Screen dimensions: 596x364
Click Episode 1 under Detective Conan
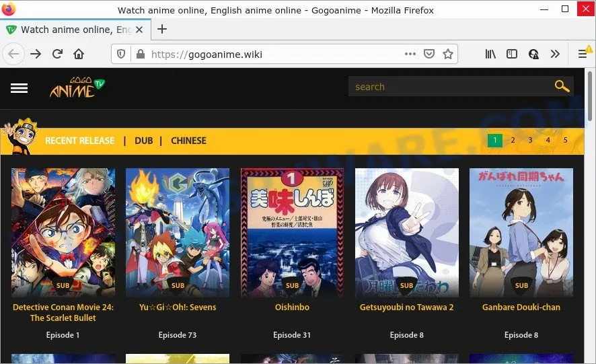pyautogui.click(x=63, y=335)
